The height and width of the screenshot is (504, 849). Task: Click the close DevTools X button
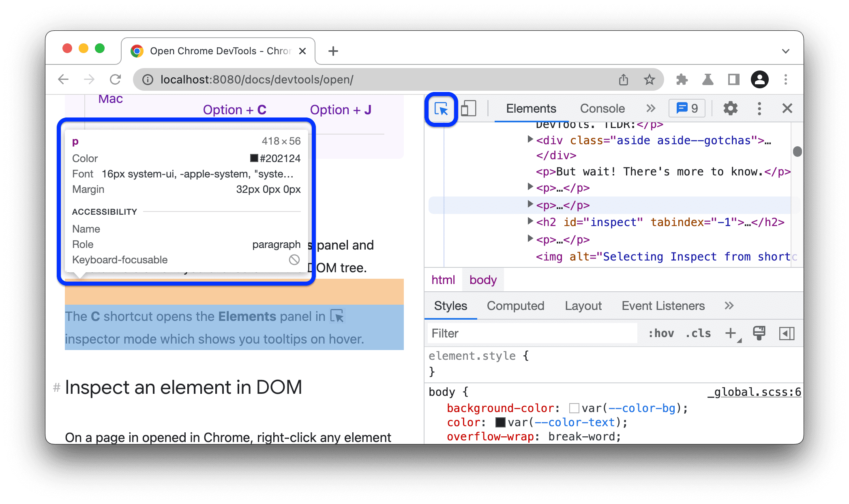[787, 108]
